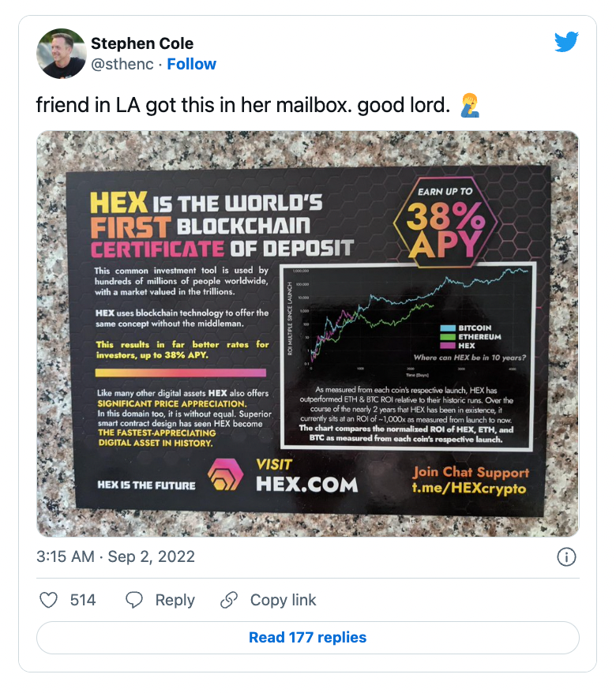Open the tweet info circle icon
This screenshot has height=693, width=616.
point(566,556)
